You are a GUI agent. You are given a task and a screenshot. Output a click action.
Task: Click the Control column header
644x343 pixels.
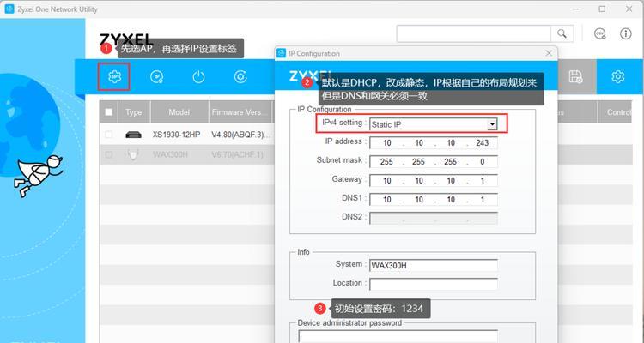pyautogui.click(x=615, y=112)
